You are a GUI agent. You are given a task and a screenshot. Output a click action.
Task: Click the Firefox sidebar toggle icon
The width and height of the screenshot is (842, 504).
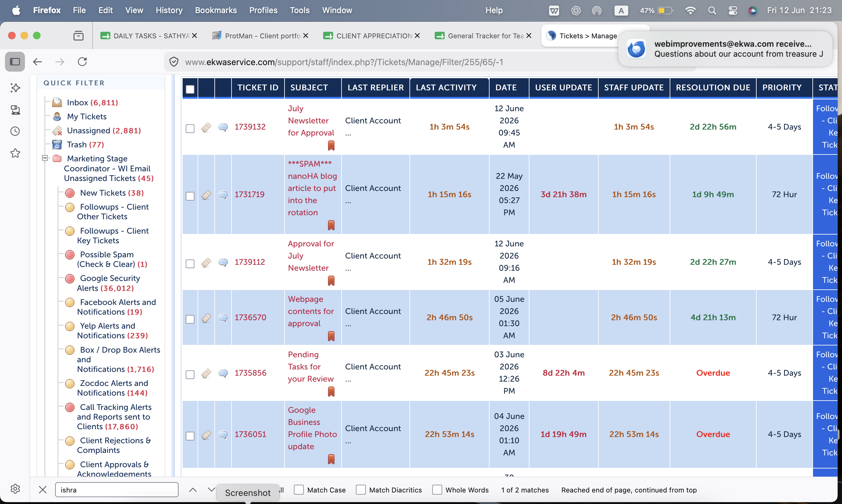[x=15, y=61]
